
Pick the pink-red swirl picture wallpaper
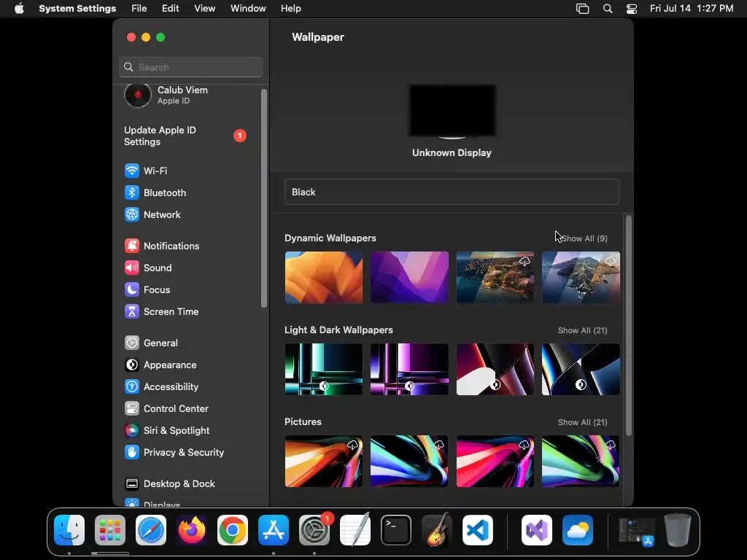(x=495, y=462)
